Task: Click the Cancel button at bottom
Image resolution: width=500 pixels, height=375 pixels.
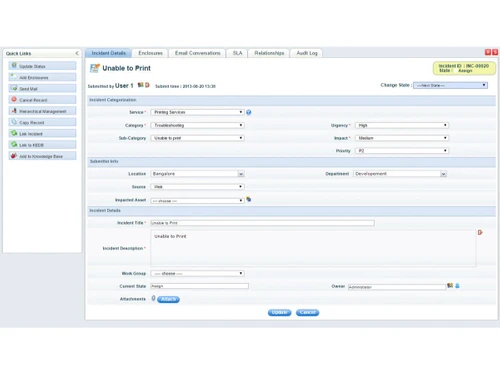Action: (307, 312)
